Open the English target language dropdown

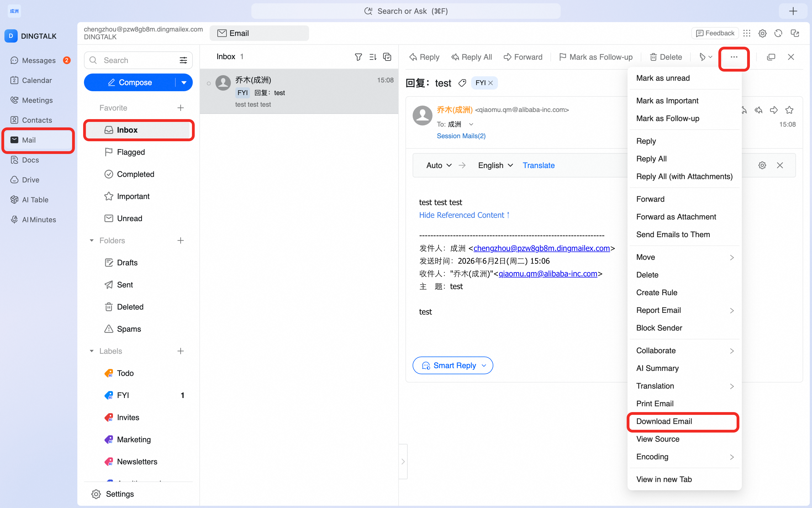pos(495,165)
